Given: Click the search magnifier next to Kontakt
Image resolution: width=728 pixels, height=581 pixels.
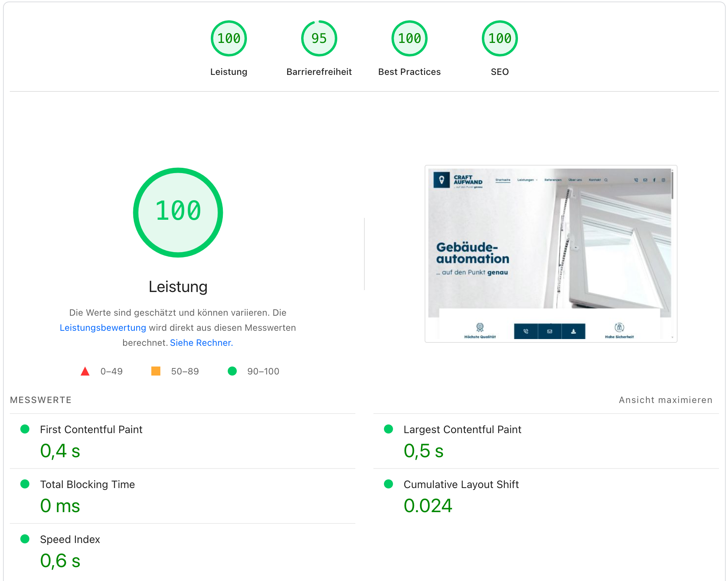Looking at the screenshot, I should click(x=606, y=180).
